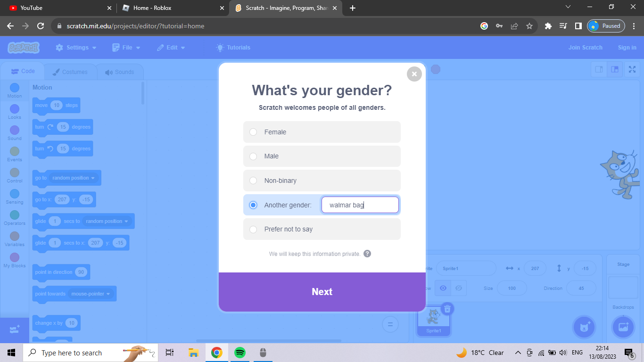Click the Add Extension button
Image resolution: width=644 pixels, height=362 pixels.
point(15,329)
